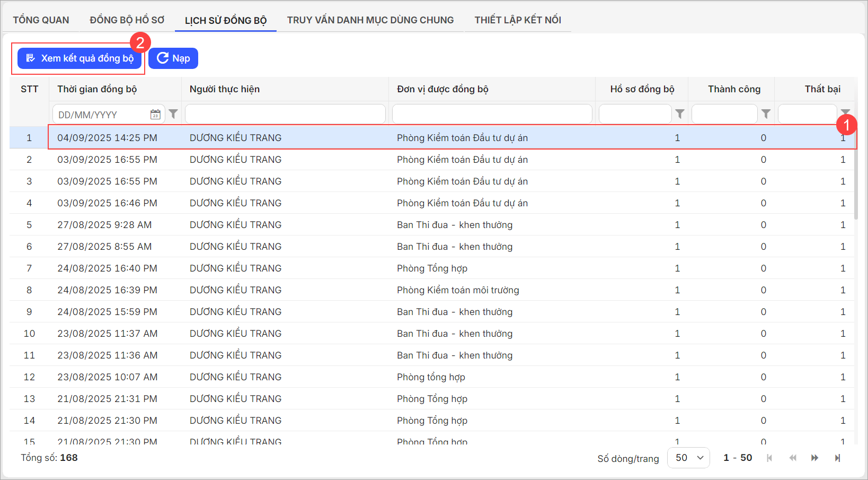The width and height of the screenshot is (868, 480).
Task: Select sync row dated 04/09/2025 14:25 PM
Action: pos(318,138)
